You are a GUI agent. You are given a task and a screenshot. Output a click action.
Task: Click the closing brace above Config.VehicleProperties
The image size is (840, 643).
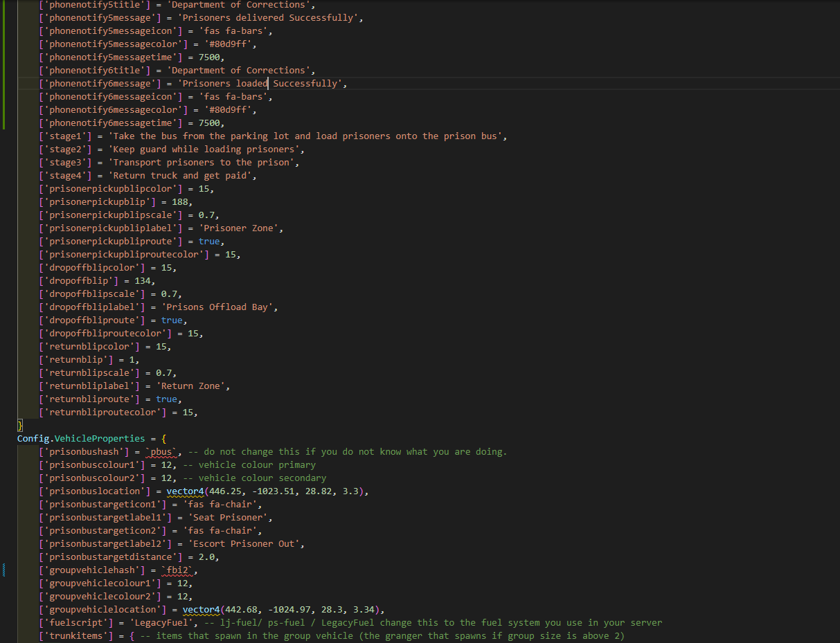(x=20, y=426)
